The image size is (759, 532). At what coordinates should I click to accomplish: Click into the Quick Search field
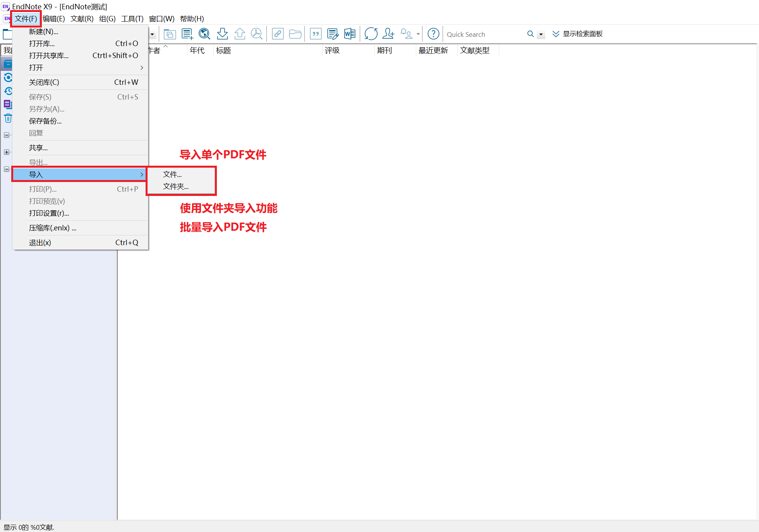(x=485, y=34)
